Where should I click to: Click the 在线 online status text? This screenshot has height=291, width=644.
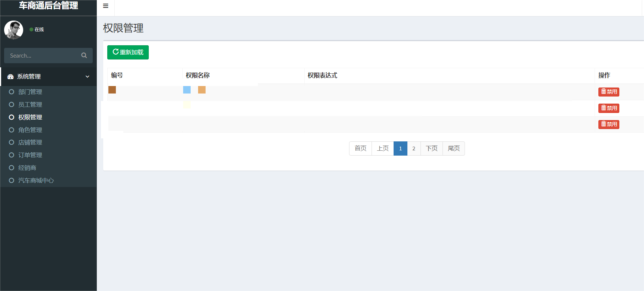[39, 30]
